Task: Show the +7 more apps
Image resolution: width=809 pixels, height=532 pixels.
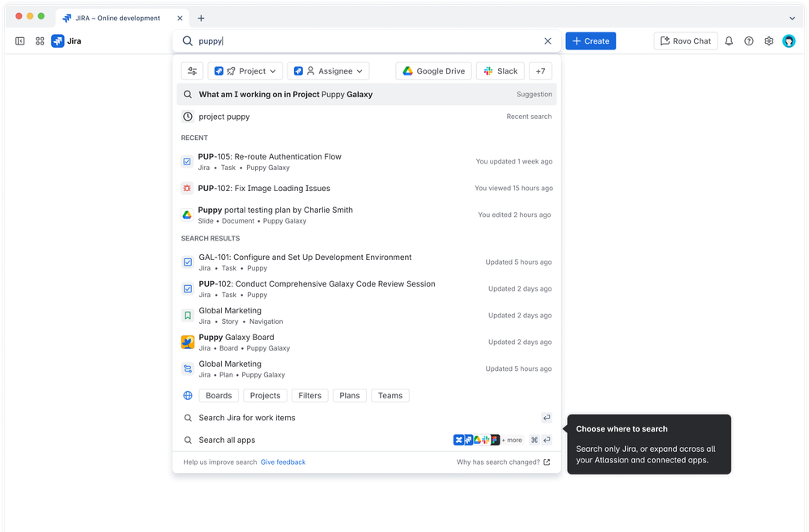Action: coord(540,71)
